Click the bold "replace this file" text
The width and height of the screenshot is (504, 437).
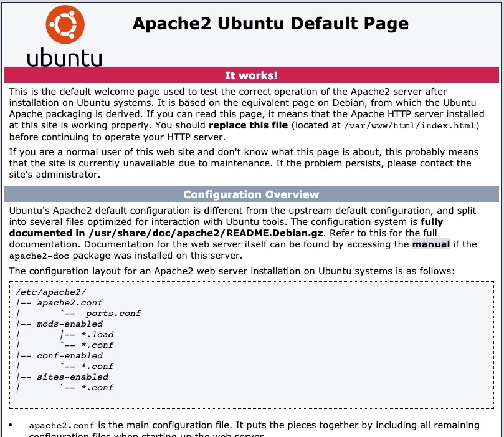pos(248,125)
